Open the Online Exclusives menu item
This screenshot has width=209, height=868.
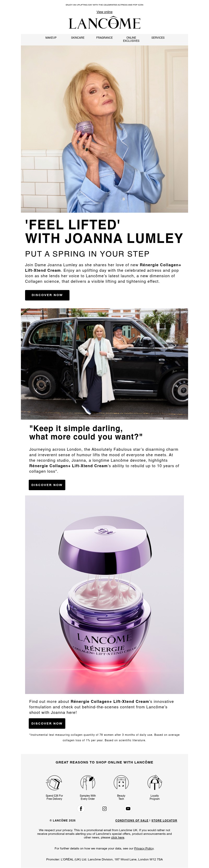(x=131, y=39)
